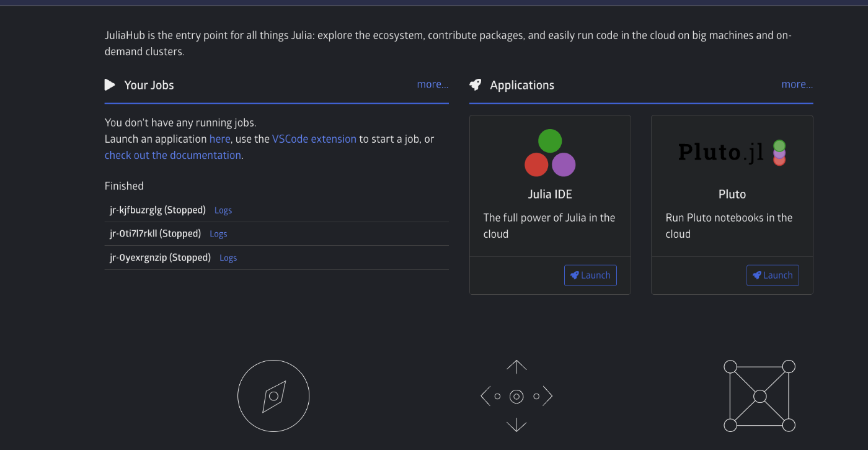Click the 'Julia IDE' card title
The height and width of the screenshot is (450, 868).
(550, 194)
